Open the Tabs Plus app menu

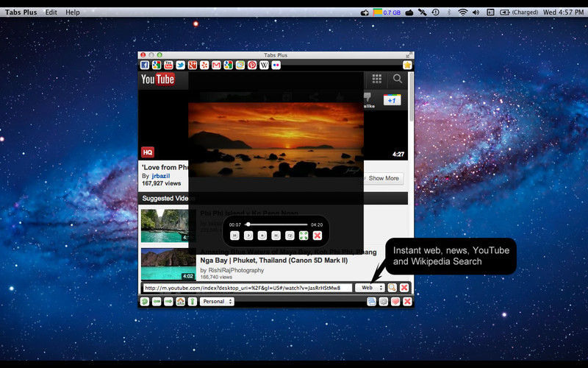click(21, 13)
